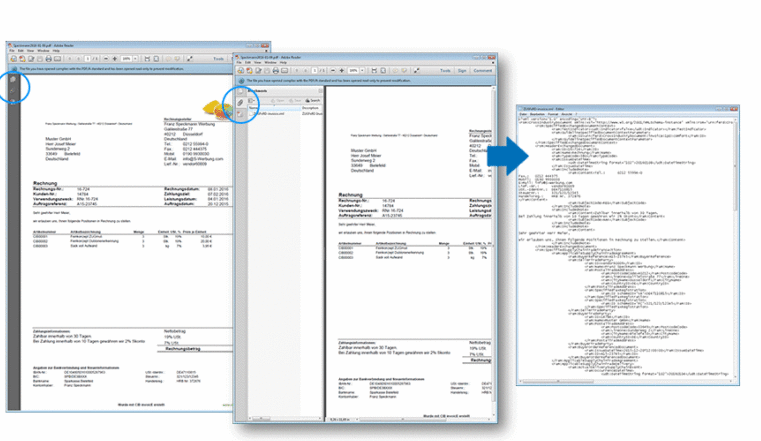Click Print icon in front Adobe Reader window
The image size is (761, 441).
[276, 71]
